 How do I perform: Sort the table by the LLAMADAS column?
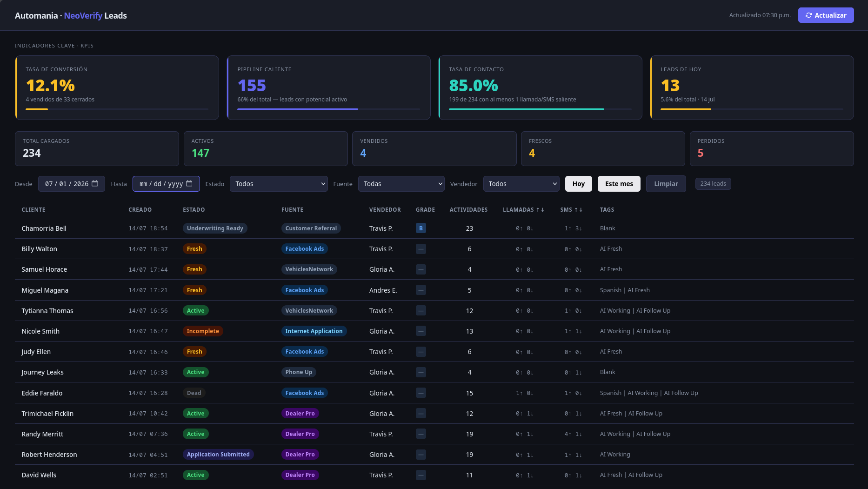click(523, 210)
